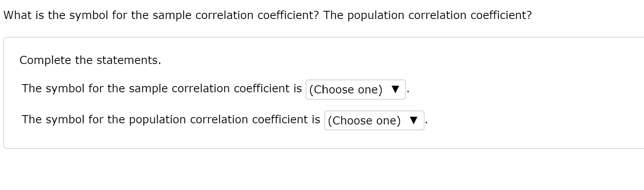Click the word "population" in the second statement

tap(157, 119)
